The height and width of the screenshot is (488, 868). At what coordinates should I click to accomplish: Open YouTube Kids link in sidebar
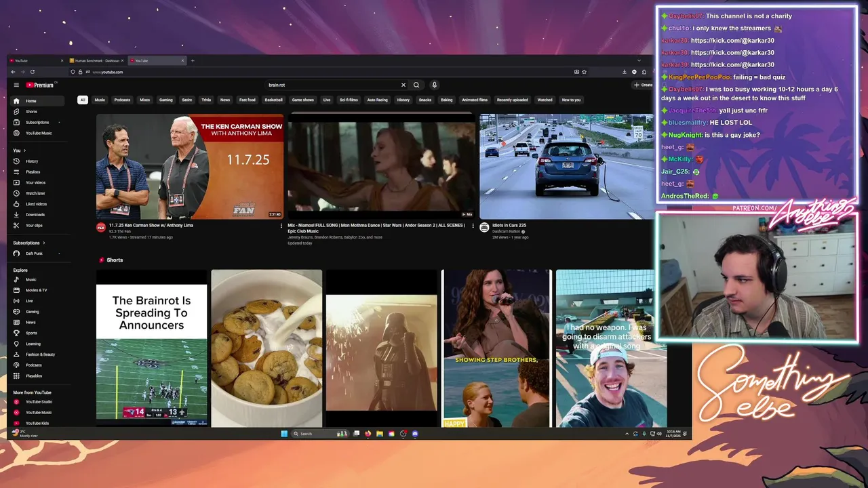tap(37, 424)
